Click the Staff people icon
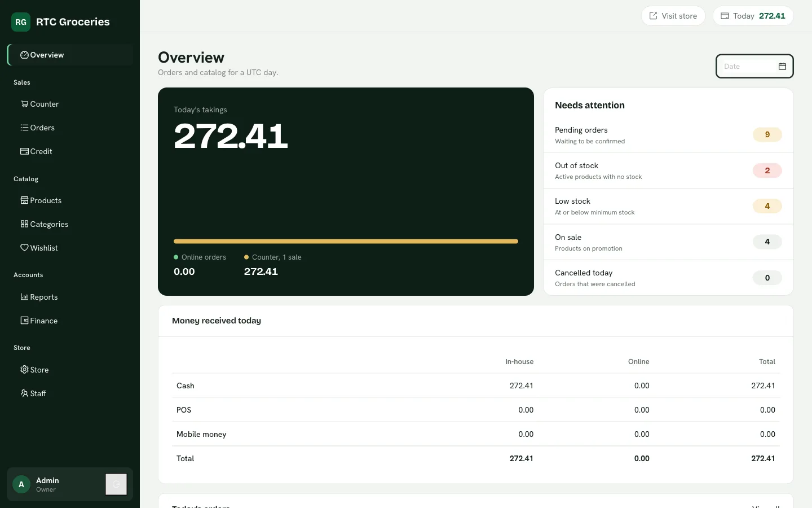This screenshot has height=508, width=812. pyautogui.click(x=24, y=393)
